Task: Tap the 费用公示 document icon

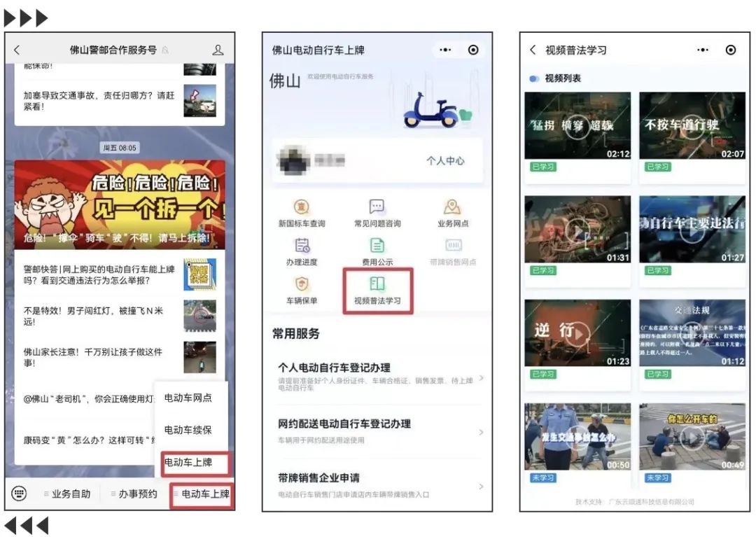Action: click(x=377, y=246)
